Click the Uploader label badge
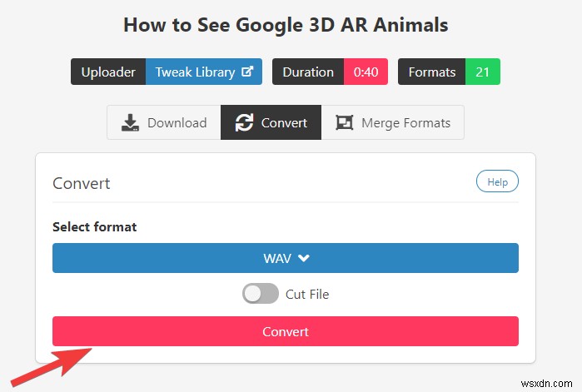Screen dimensions: 582x392 click(108, 72)
